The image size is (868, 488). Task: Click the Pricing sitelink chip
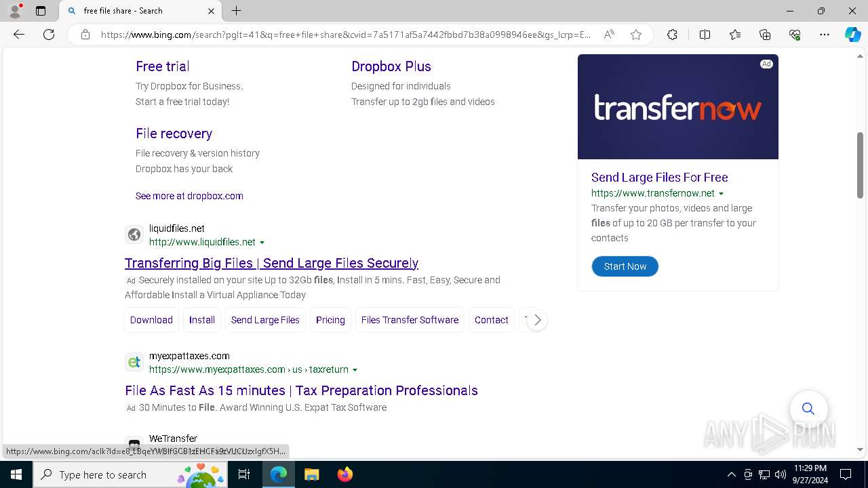point(330,320)
